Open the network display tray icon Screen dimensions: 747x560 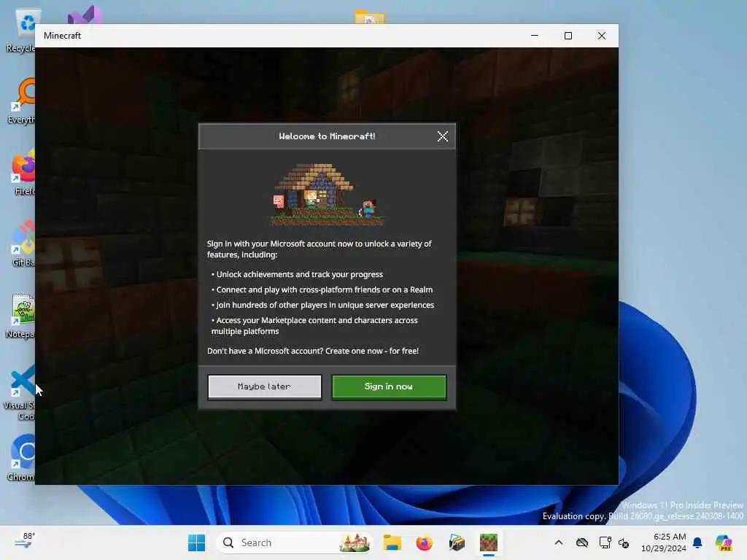tap(605, 542)
